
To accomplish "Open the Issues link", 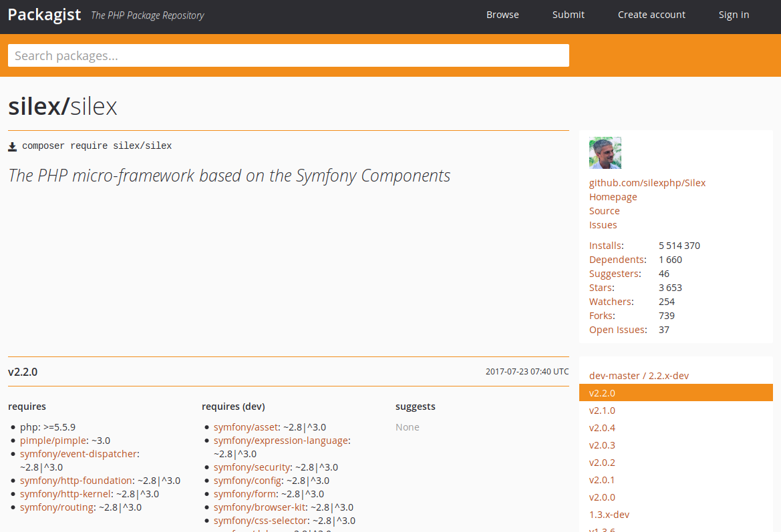I will 603,224.
